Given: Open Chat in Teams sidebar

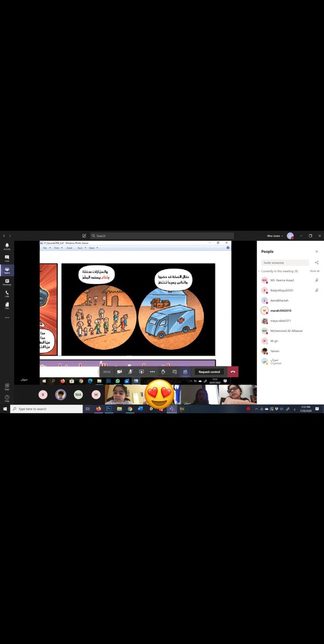Looking at the screenshot, I should pos(7,259).
